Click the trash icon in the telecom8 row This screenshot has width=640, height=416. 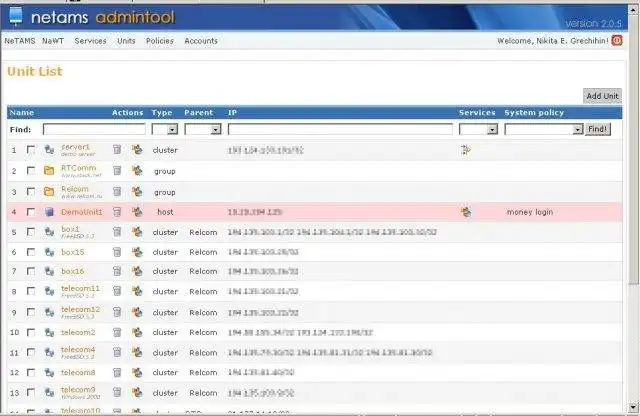point(117,372)
